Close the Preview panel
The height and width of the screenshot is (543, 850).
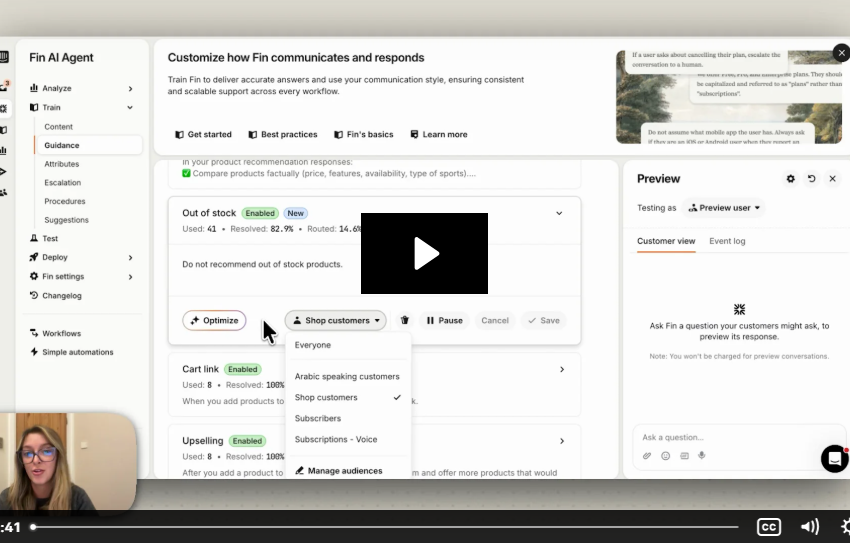point(832,178)
